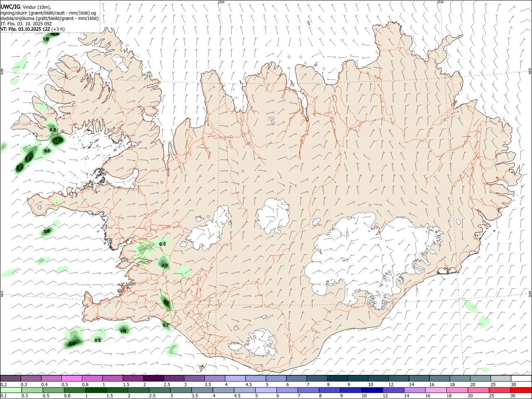
Task: Pick the upper-row white swatch after 30
Action: point(521,378)
